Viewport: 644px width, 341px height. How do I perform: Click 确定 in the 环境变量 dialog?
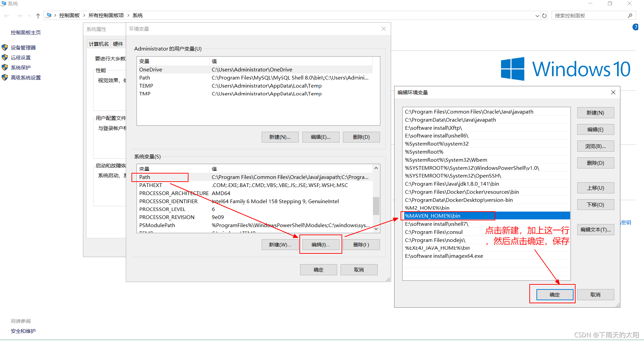(318, 270)
